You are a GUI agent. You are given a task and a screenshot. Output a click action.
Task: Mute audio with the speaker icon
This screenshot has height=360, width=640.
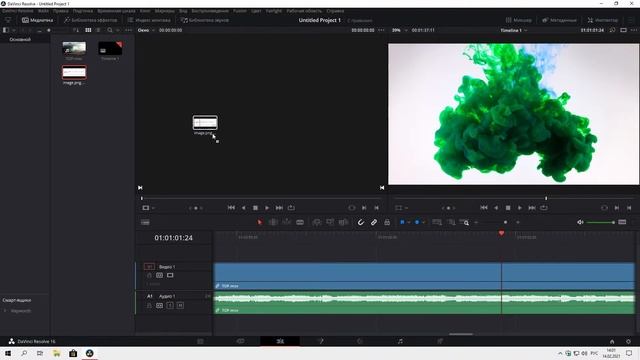pyautogui.click(x=580, y=222)
